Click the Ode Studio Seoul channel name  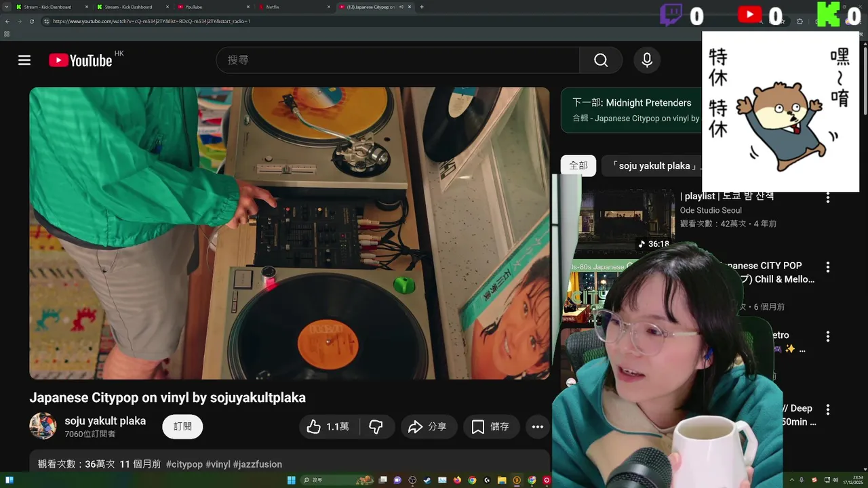(x=711, y=210)
